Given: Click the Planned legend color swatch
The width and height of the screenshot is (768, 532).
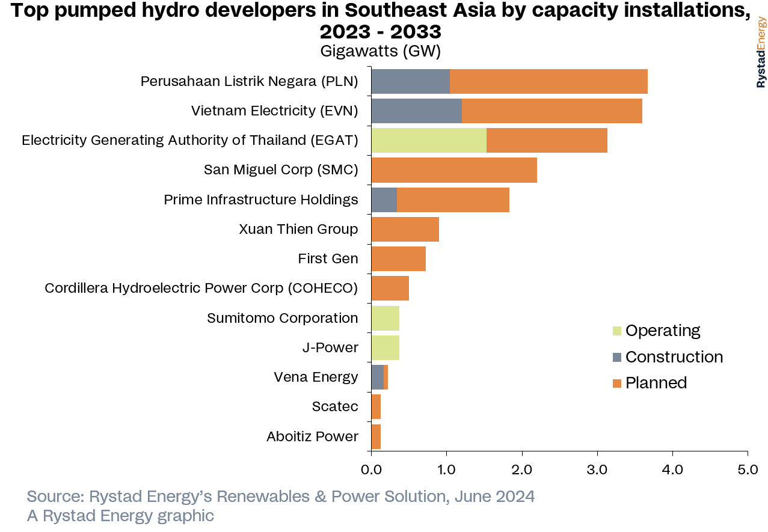Looking at the screenshot, I should [x=617, y=383].
